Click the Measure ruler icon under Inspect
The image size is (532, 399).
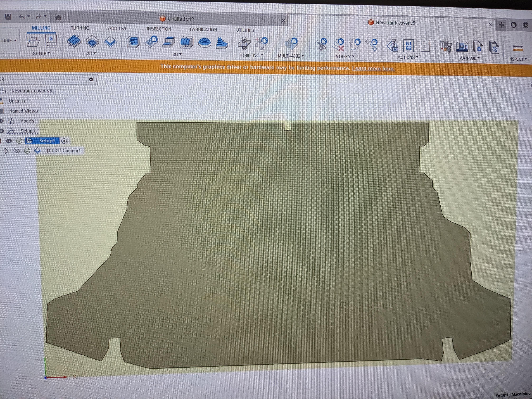click(x=518, y=48)
